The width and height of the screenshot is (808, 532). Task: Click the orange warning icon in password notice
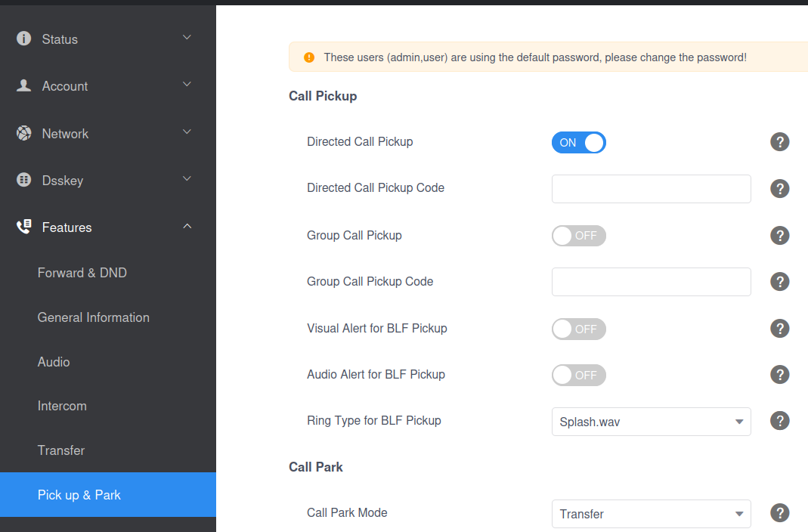(x=309, y=57)
